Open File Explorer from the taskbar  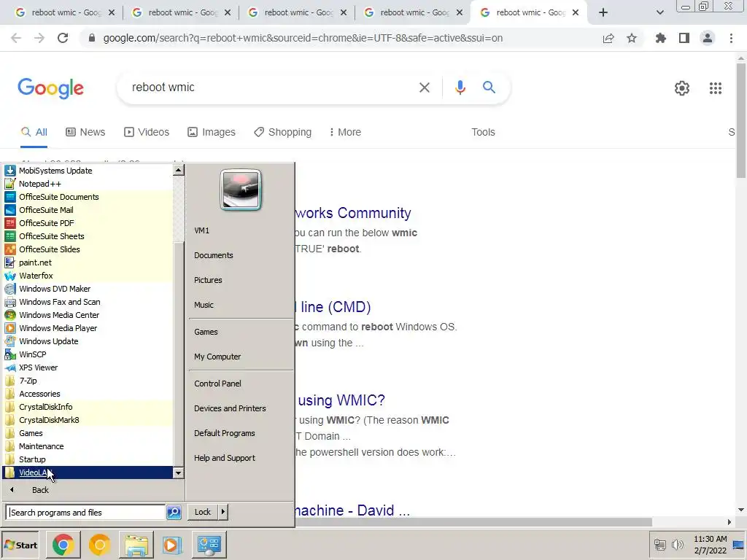(136, 545)
